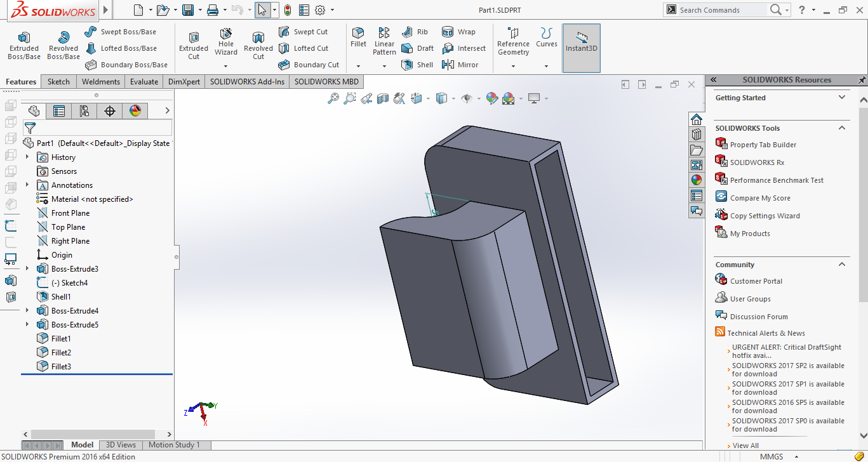Select the Draft feature tool

pyautogui.click(x=418, y=48)
